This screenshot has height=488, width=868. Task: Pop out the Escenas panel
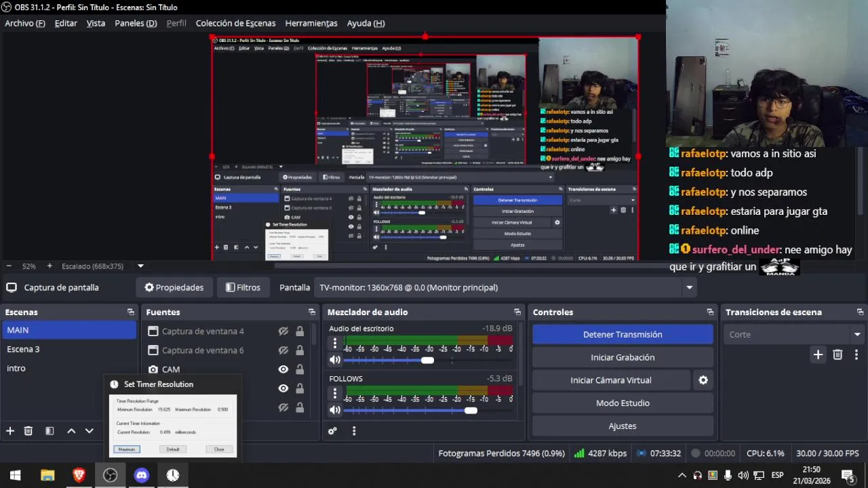(131, 312)
